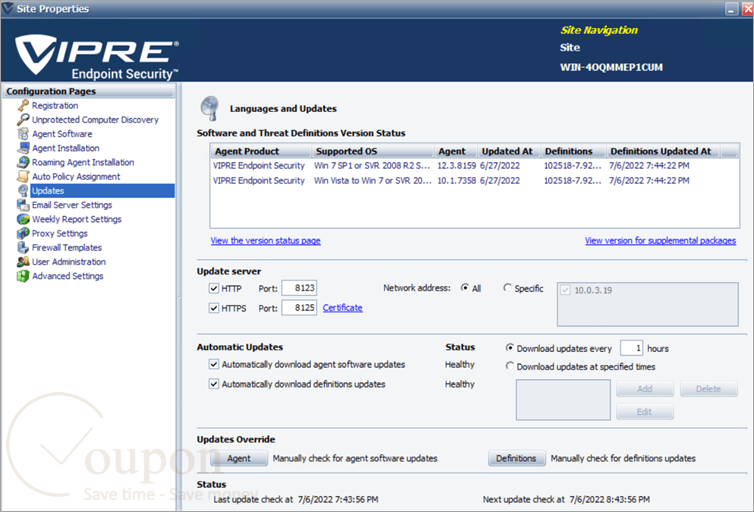Sort by Agent Product column header
The height and width of the screenshot is (512, 754).
point(261,151)
